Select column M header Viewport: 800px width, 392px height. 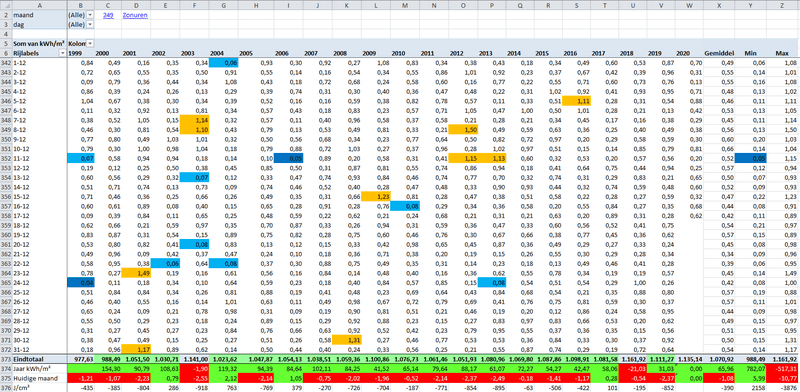click(405, 5)
